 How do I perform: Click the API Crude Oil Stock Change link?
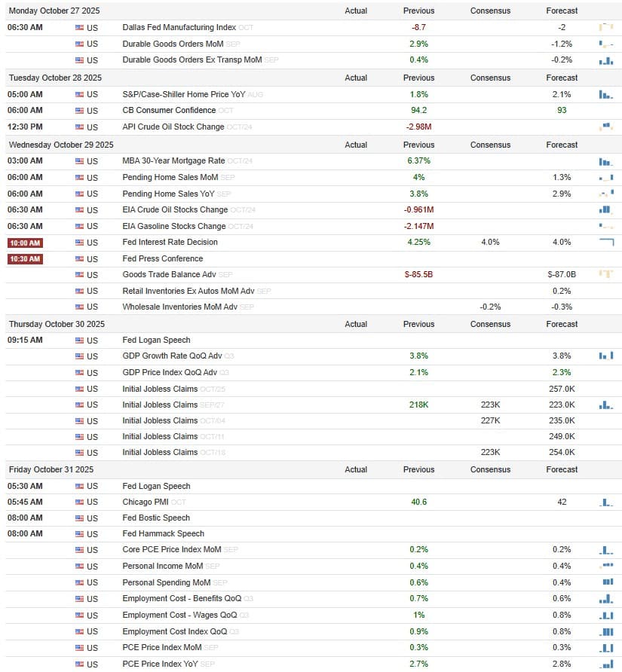click(x=173, y=127)
